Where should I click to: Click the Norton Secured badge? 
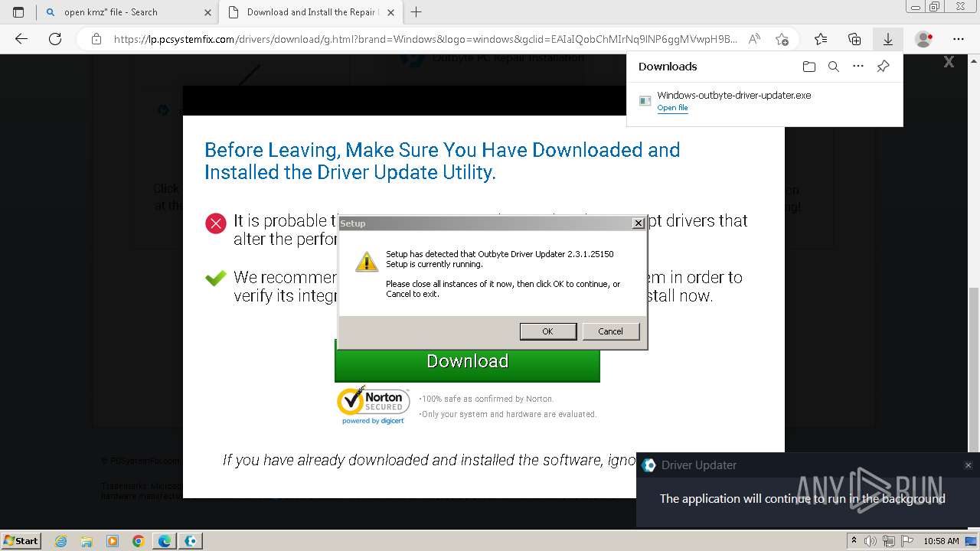click(373, 405)
